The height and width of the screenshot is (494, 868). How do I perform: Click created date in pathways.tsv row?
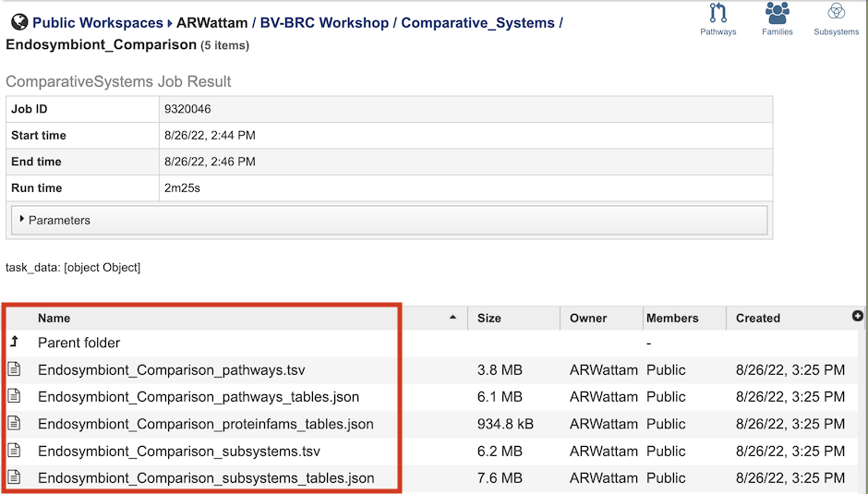pos(790,370)
